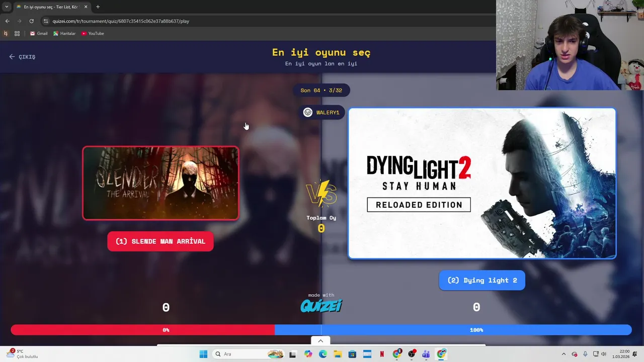Vote for (2) Dying light 2

(482, 281)
